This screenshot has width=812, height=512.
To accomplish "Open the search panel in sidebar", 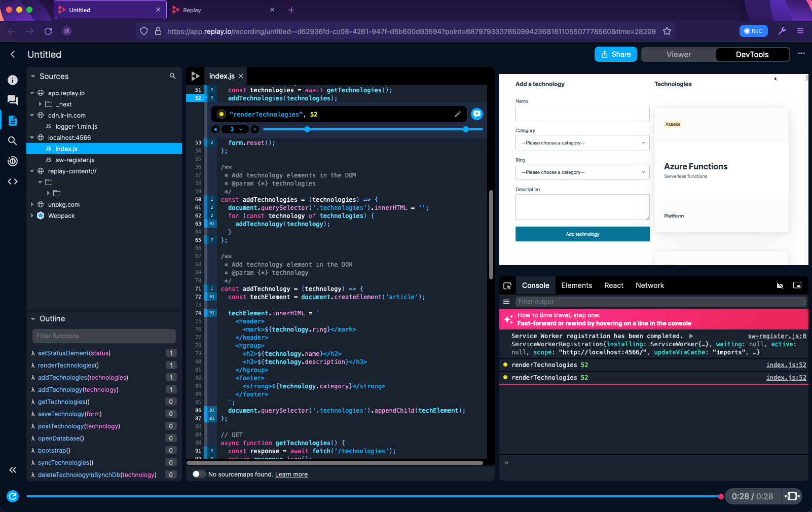I will (13, 141).
